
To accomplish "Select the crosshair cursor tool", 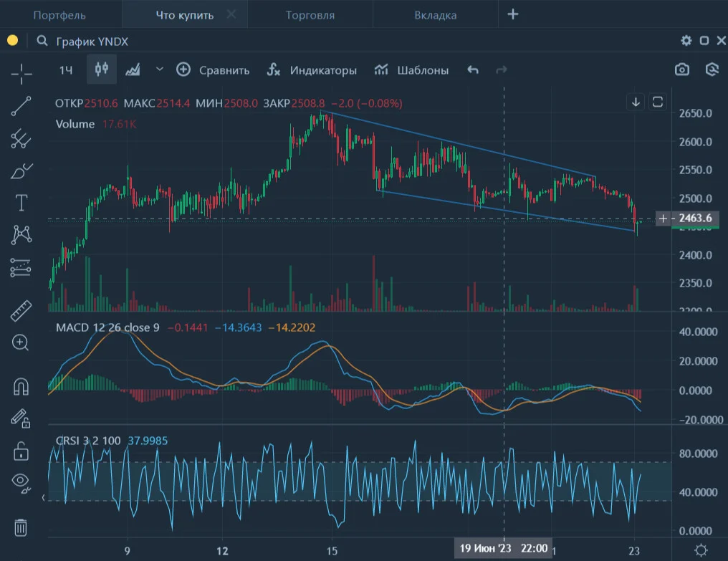I will click(21, 74).
